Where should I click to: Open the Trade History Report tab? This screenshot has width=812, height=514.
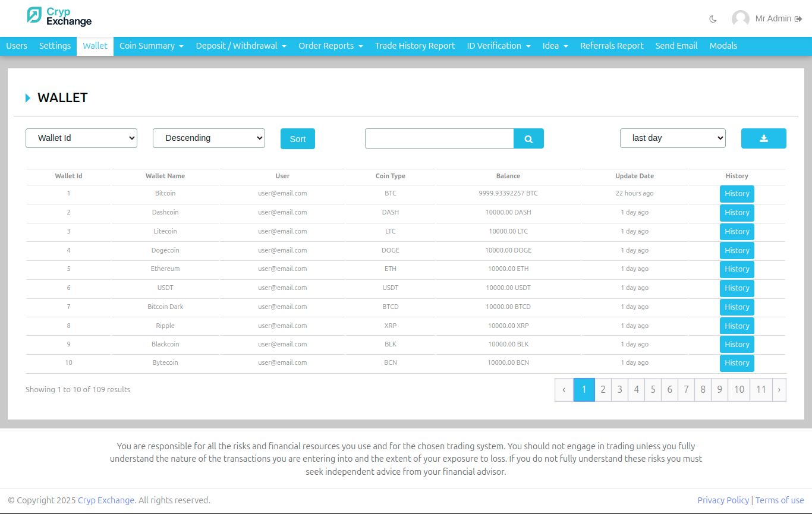pyautogui.click(x=414, y=46)
